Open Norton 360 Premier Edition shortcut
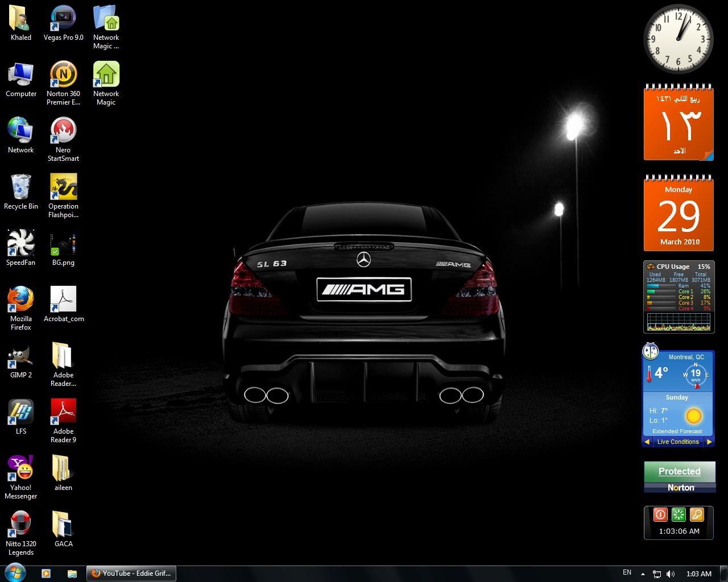Screen dimensions: 728x582 (64, 84)
